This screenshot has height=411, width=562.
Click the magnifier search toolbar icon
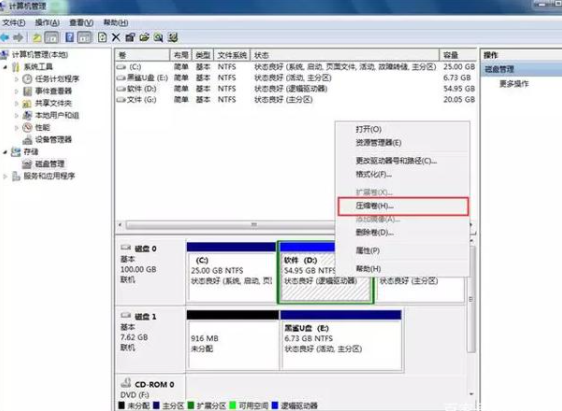tap(158, 37)
